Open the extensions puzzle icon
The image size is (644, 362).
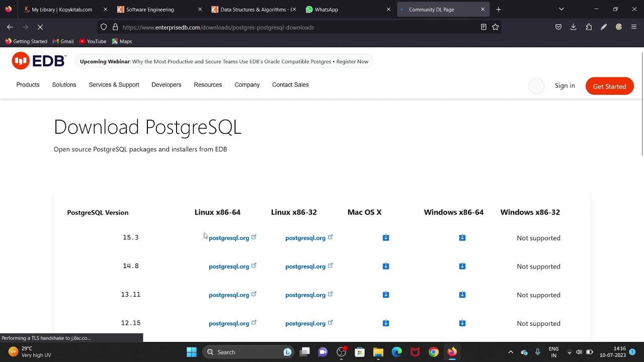[589, 27]
